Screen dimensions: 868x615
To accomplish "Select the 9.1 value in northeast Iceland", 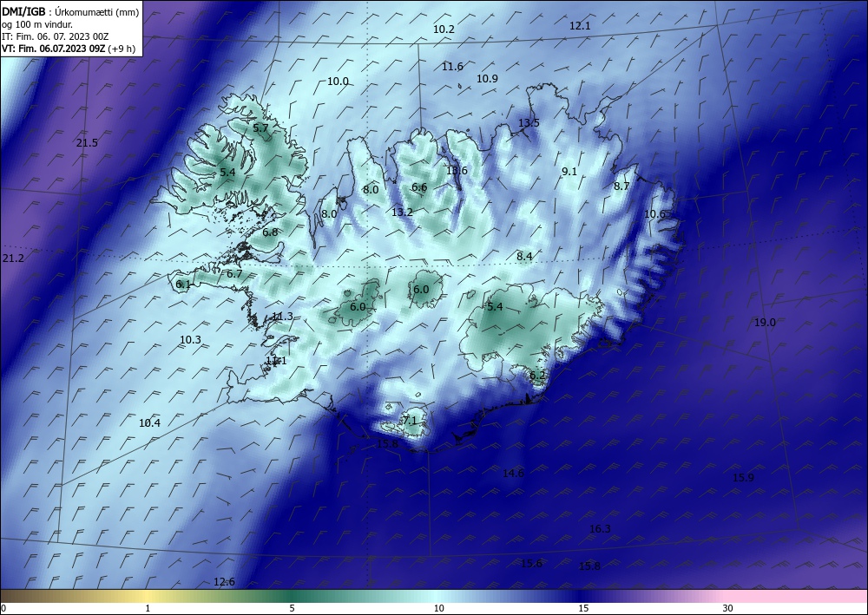I will [569, 172].
